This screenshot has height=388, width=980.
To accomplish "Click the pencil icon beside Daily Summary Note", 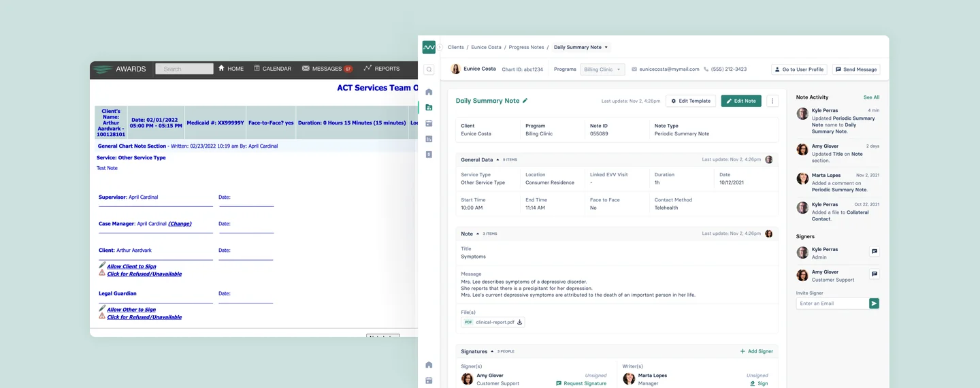I will [x=525, y=101].
